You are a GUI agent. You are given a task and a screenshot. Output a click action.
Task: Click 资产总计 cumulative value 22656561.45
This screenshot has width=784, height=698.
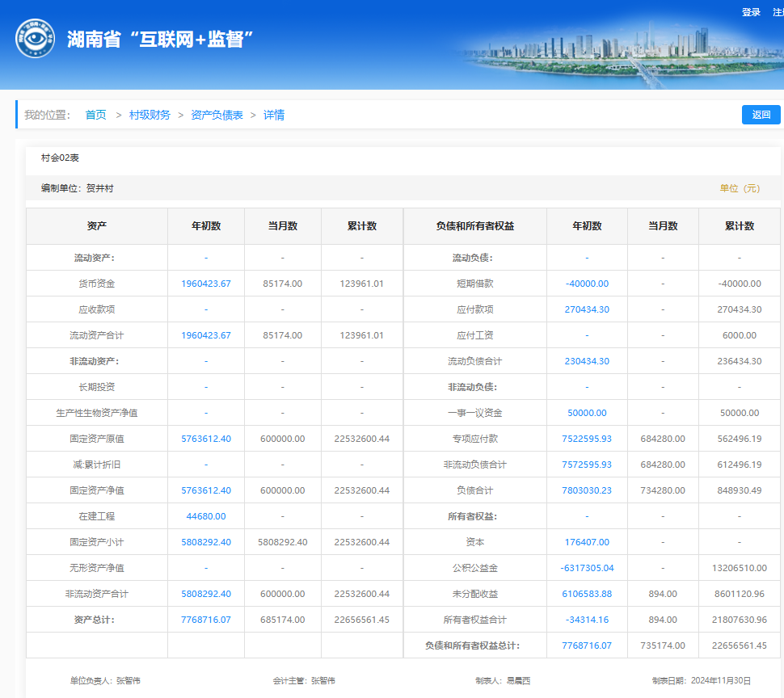[362, 620]
